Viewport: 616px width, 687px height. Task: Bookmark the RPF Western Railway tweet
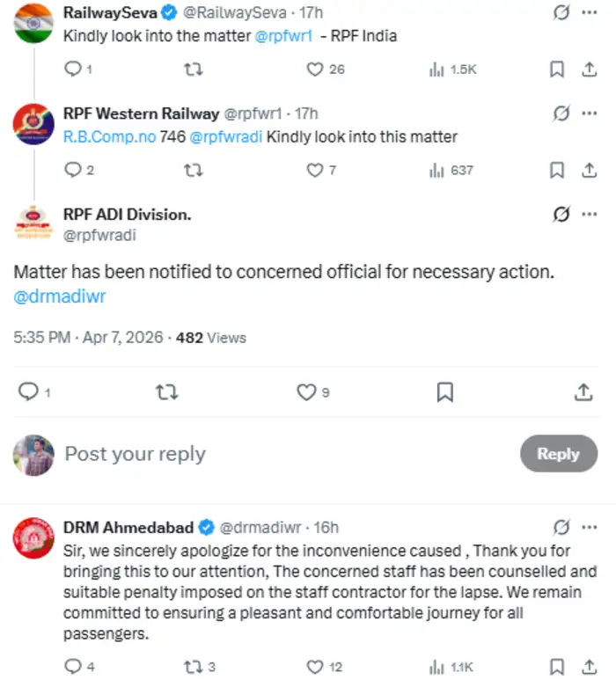click(x=556, y=170)
